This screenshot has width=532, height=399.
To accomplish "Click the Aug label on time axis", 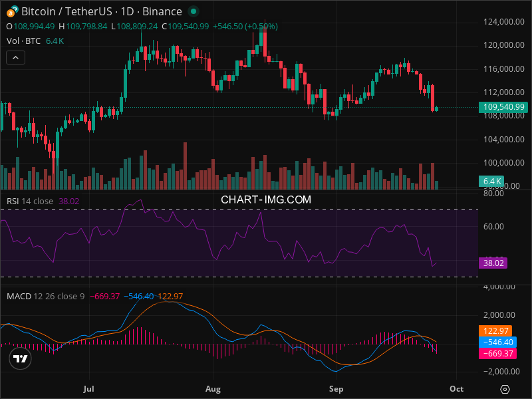I will click(x=213, y=388).
